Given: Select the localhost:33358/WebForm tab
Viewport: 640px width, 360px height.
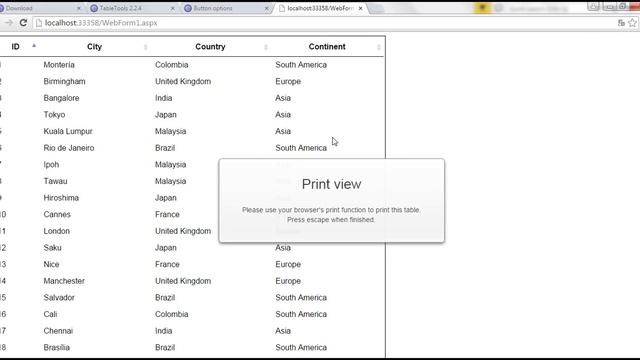Looking at the screenshot, I should tap(320, 8).
